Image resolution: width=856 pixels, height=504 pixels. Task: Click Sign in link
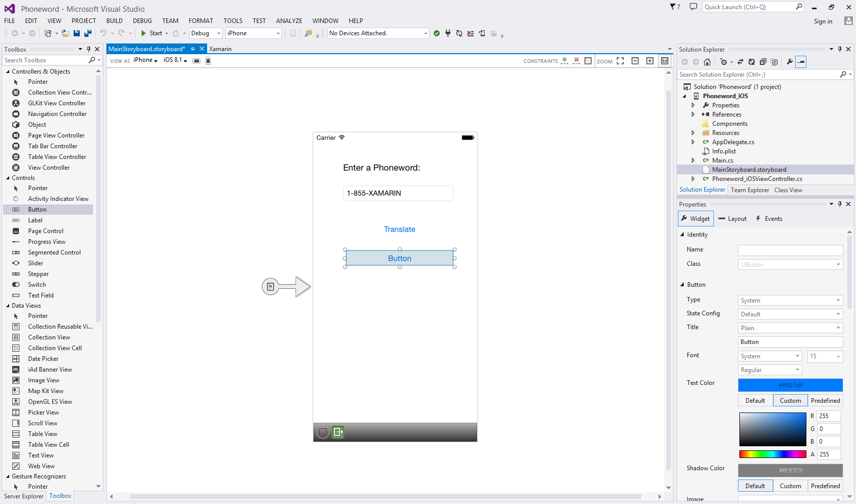[x=823, y=21]
